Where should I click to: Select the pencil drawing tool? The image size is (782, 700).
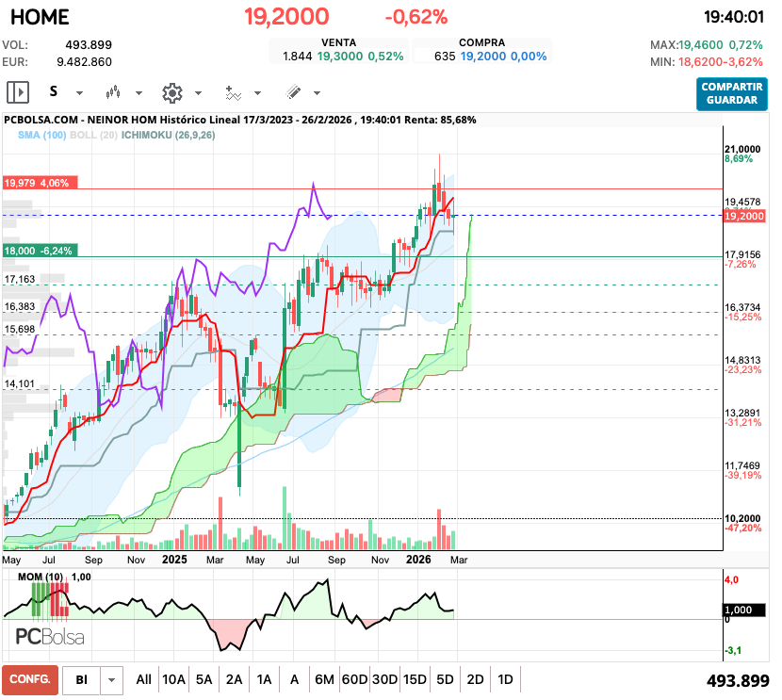pos(293,92)
